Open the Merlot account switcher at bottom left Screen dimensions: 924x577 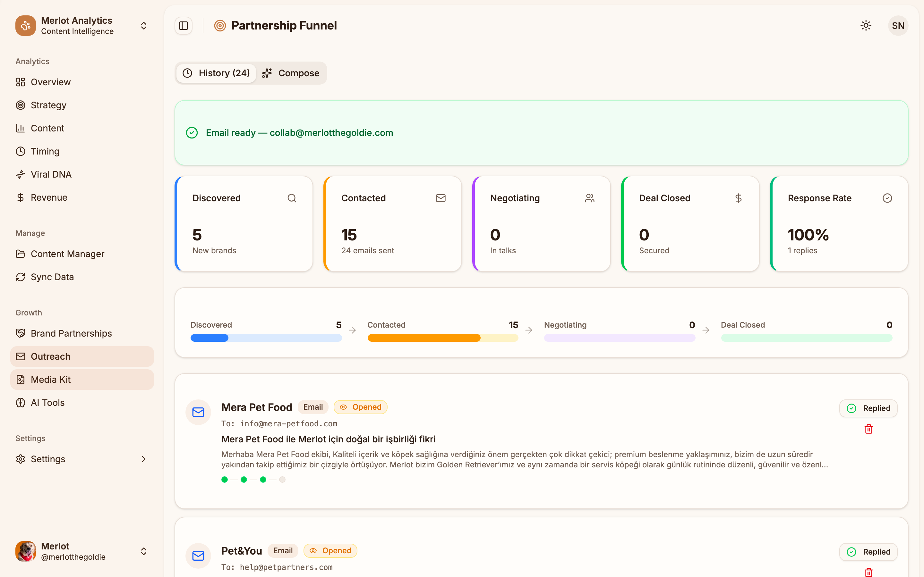[x=143, y=551]
